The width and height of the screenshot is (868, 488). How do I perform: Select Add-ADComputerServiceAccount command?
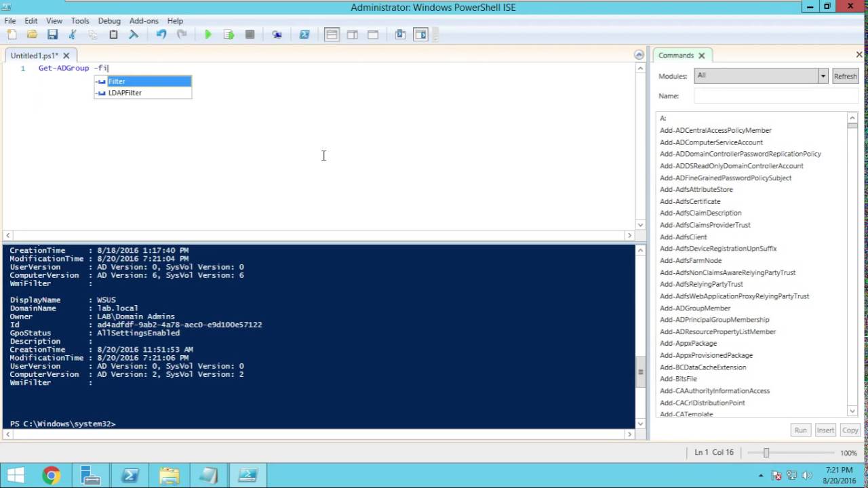[711, 142]
